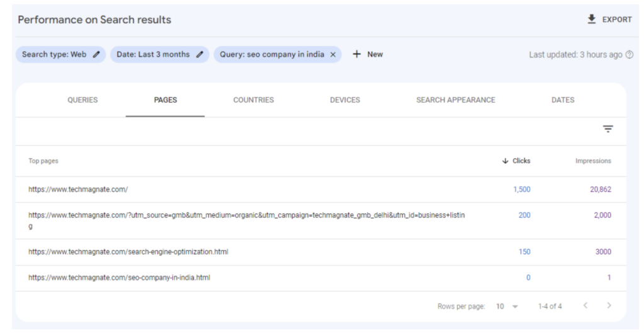Select the seo-company-in-india.html row
Viewport: 644px width, 335px height.
(x=321, y=278)
